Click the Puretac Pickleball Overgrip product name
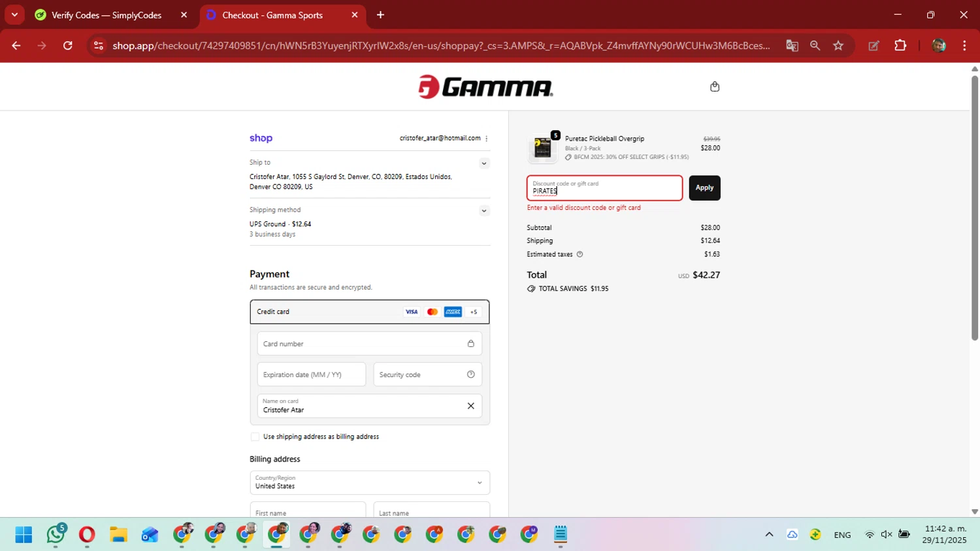980x551 pixels. (604, 139)
